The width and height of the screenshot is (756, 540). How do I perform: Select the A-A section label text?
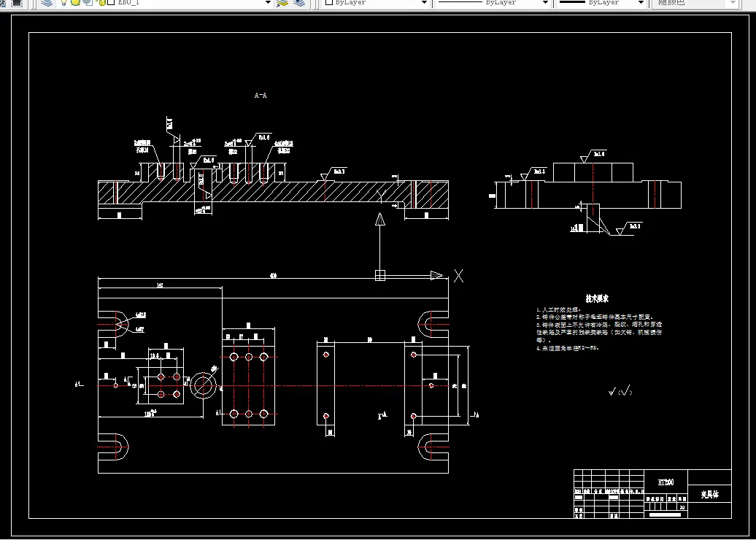(x=261, y=96)
